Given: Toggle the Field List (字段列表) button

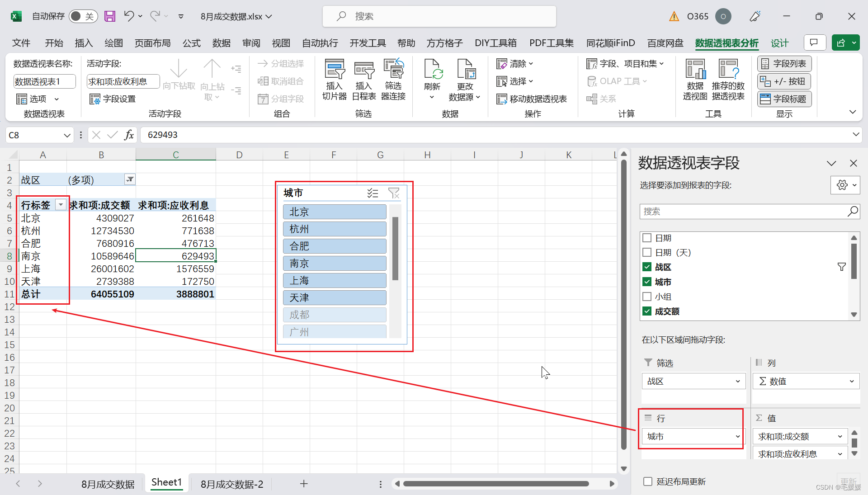Looking at the screenshot, I should pyautogui.click(x=784, y=64).
